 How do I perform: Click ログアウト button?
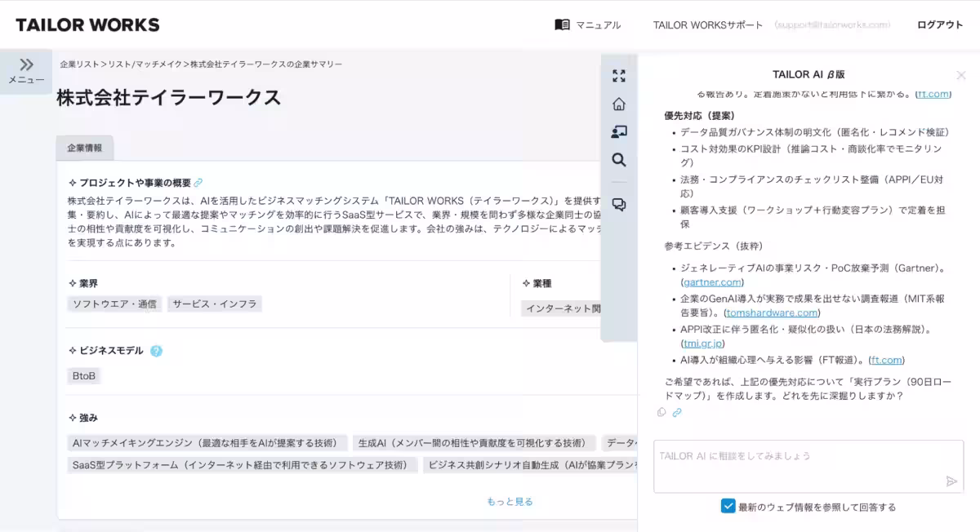940,25
